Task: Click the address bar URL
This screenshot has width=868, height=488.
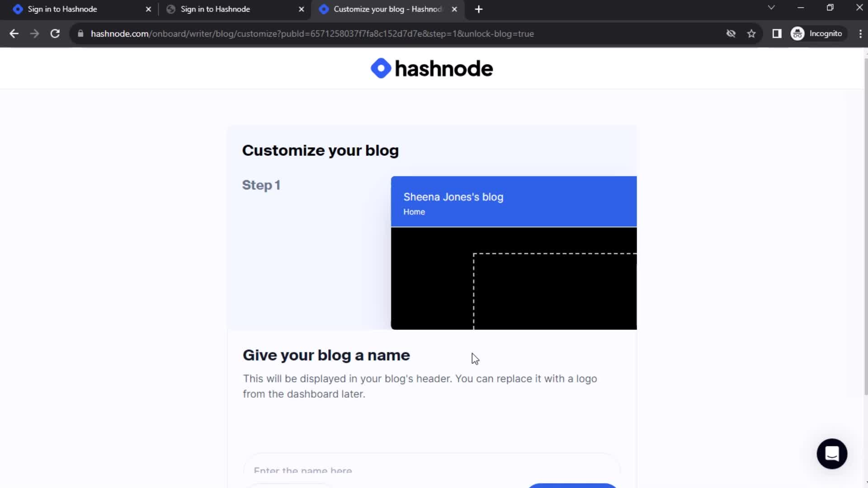Action: pos(312,34)
